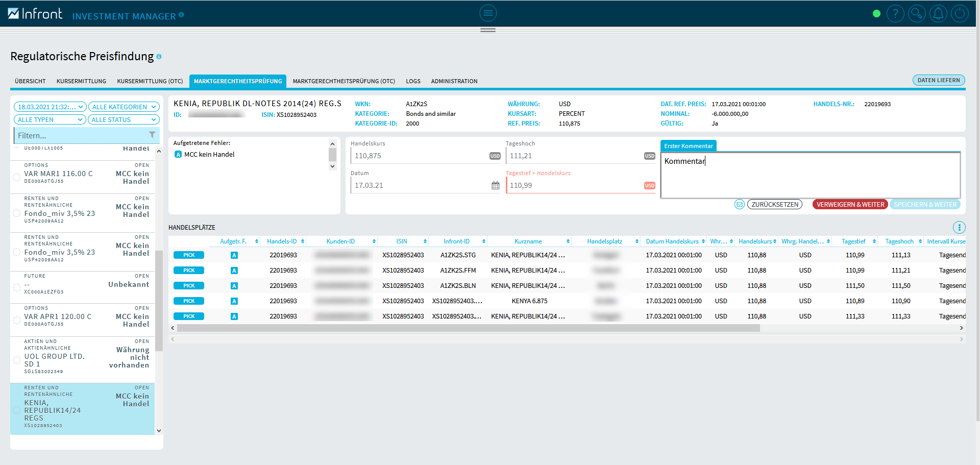
Task: Click the A flag in A1ZK2S.FFM row
Action: [x=234, y=271]
